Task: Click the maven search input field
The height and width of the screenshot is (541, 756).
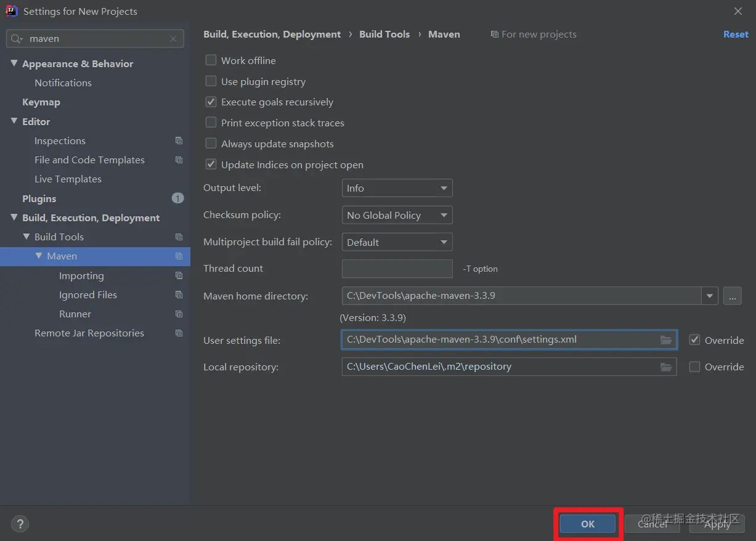Action: pyautogui.click(x=95, y=38)
